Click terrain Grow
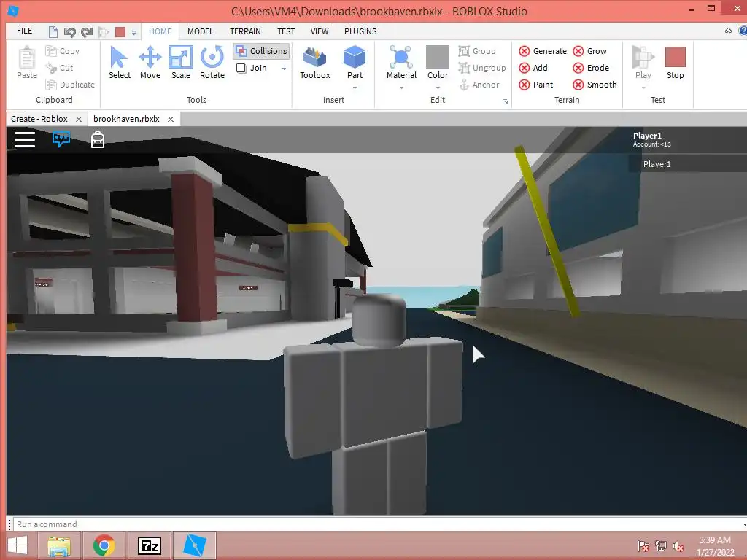Viewport: 747px width, 560px height. pos(589,51)
